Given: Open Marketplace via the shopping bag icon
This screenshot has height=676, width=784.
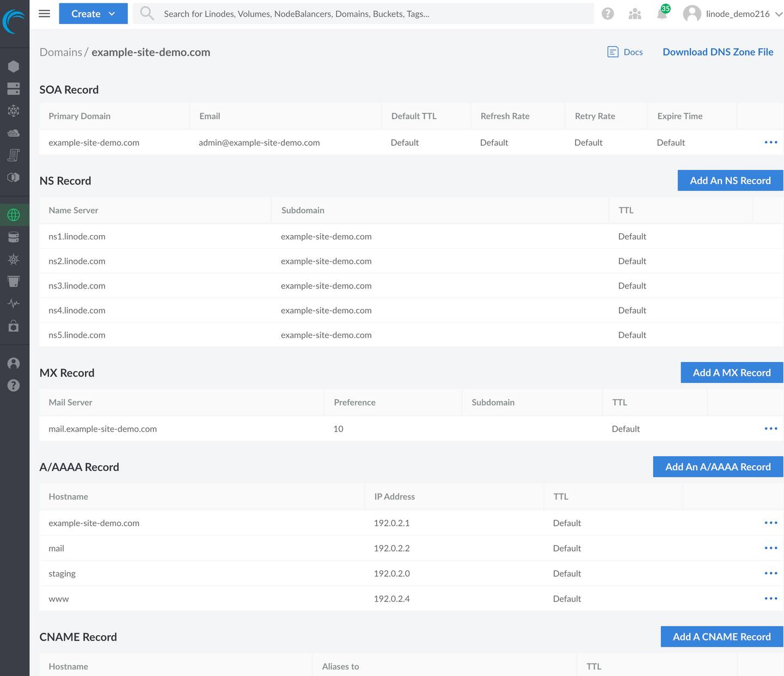Looking at the screenshot, I should point(14,326).
